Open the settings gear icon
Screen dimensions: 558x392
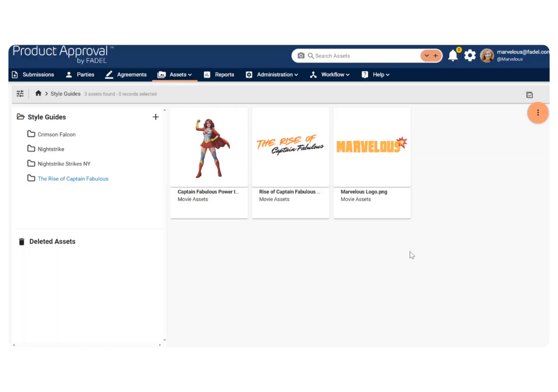point(470,56)
